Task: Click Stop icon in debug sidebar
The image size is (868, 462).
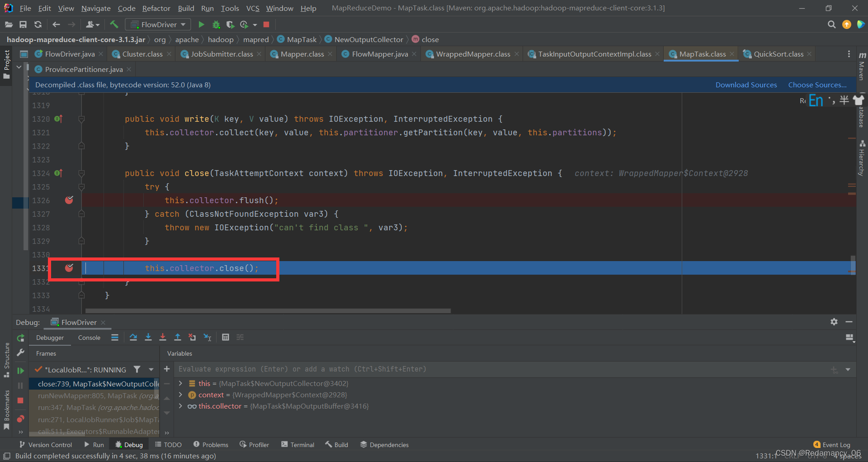Action: 20,400
